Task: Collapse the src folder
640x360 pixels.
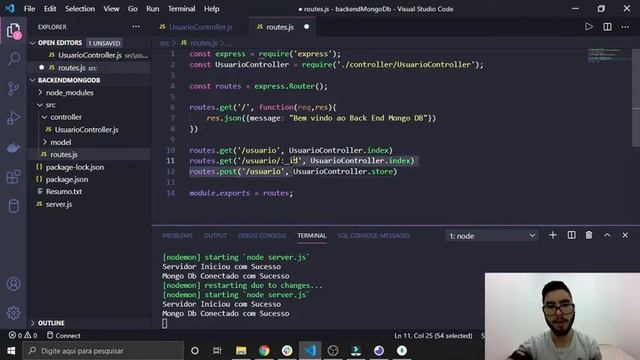Action: coord(46,105)
